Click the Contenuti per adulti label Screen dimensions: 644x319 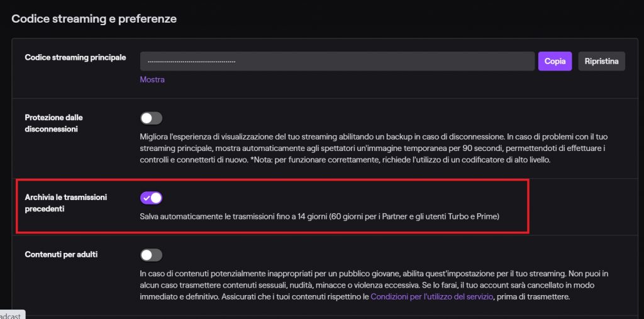(x=61, y=255)
